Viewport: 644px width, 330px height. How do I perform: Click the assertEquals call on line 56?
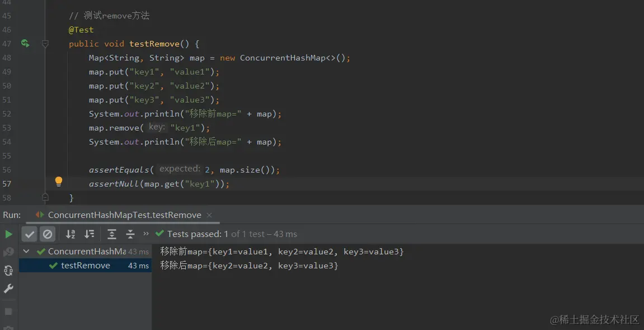point(185,170)
